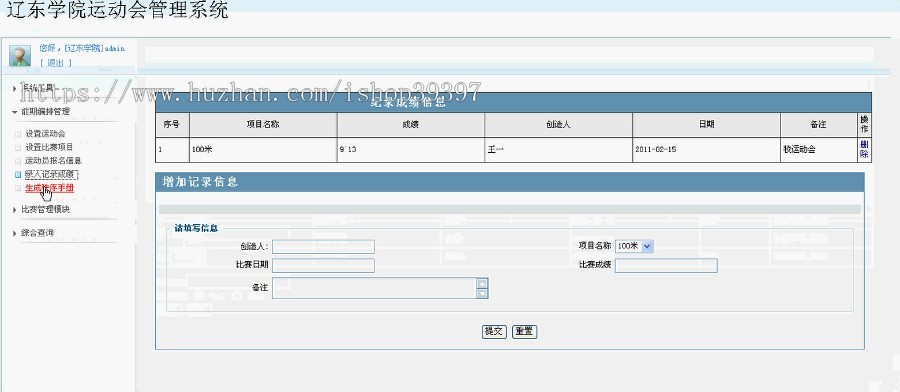Click inside the 备注 text area
The height and width of the screenshot is (392, 900).
point(375,288)
